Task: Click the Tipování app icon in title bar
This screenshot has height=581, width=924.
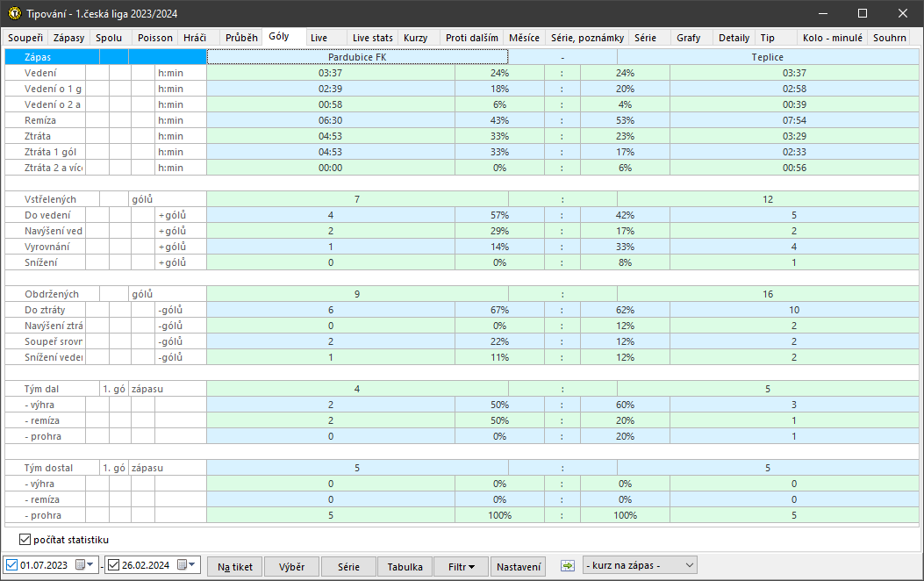Action: (14, 13)
